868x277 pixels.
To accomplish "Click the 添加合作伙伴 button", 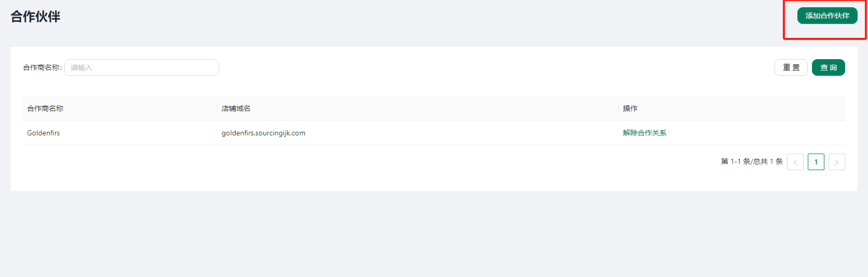I will click(827, 16).
